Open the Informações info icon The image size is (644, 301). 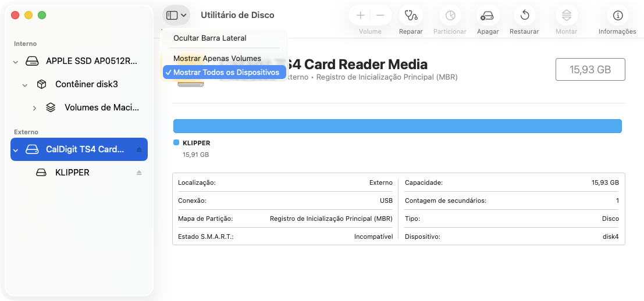(x=617, y=16)
